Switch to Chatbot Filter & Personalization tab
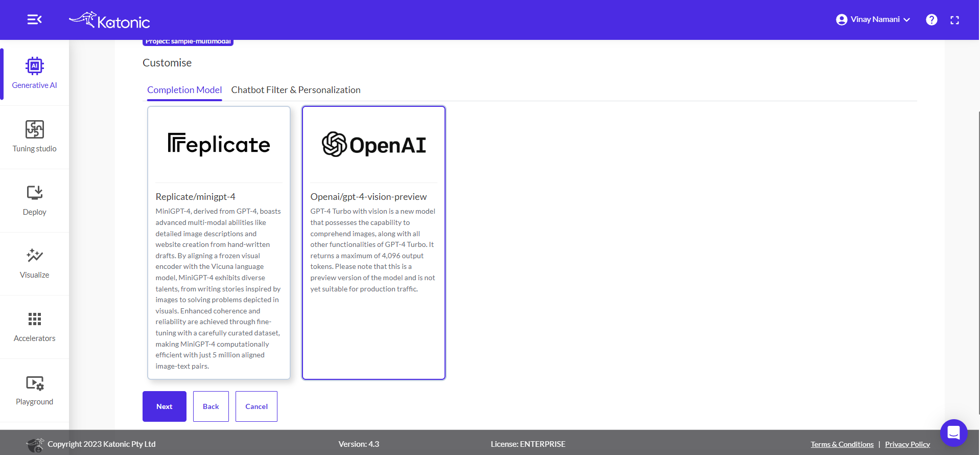This screenshot has height=455, width=980. (296, 90)
